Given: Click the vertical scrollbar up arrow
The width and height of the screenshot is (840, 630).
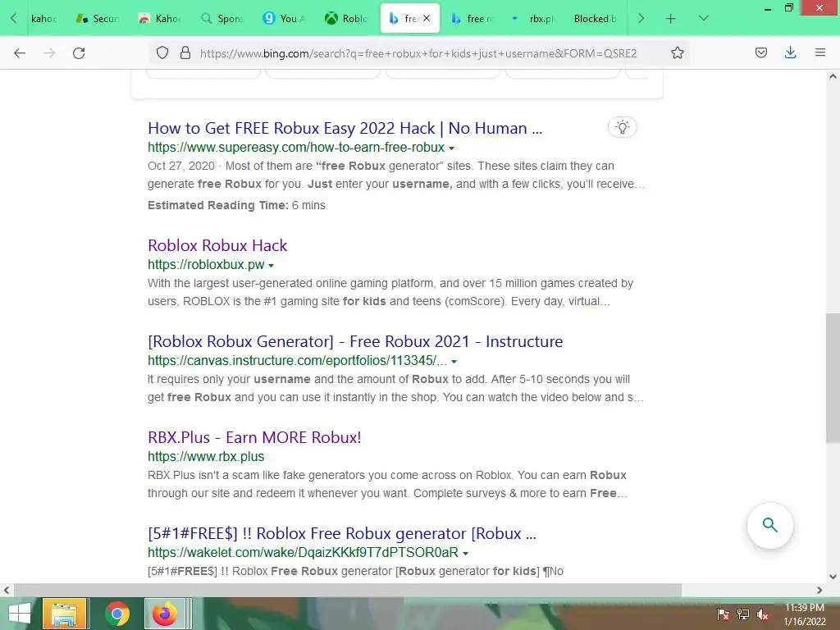Looking at the screenshot, I should tap(833, 76).
